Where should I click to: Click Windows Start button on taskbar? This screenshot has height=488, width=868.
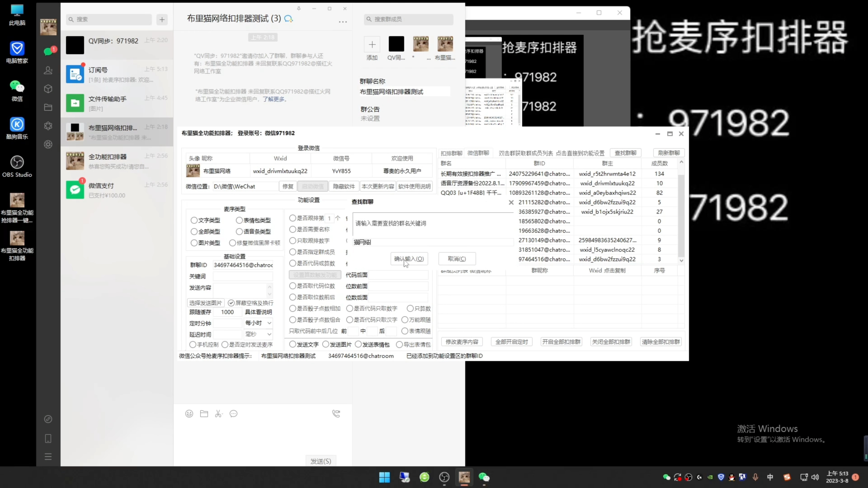tap(384, 478)
